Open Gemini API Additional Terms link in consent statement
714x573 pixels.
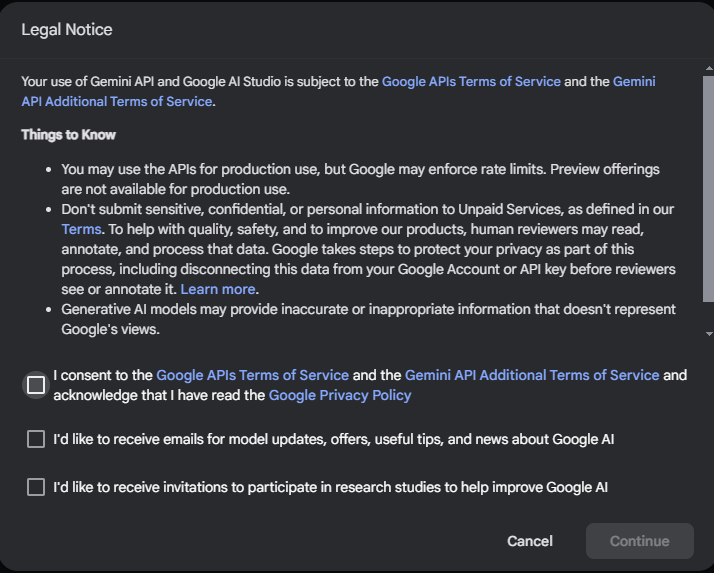point(532,375)
